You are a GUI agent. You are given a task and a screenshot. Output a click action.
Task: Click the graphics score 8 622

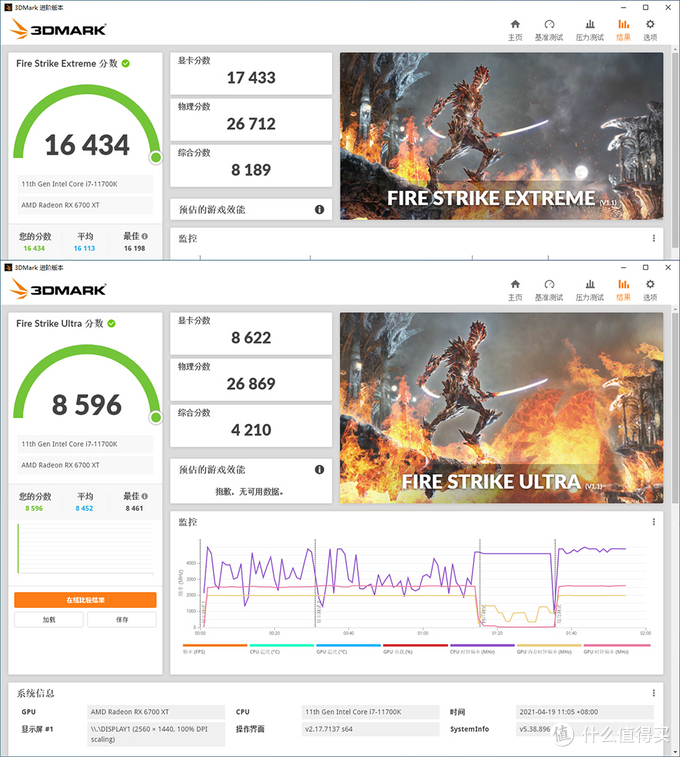251,338
